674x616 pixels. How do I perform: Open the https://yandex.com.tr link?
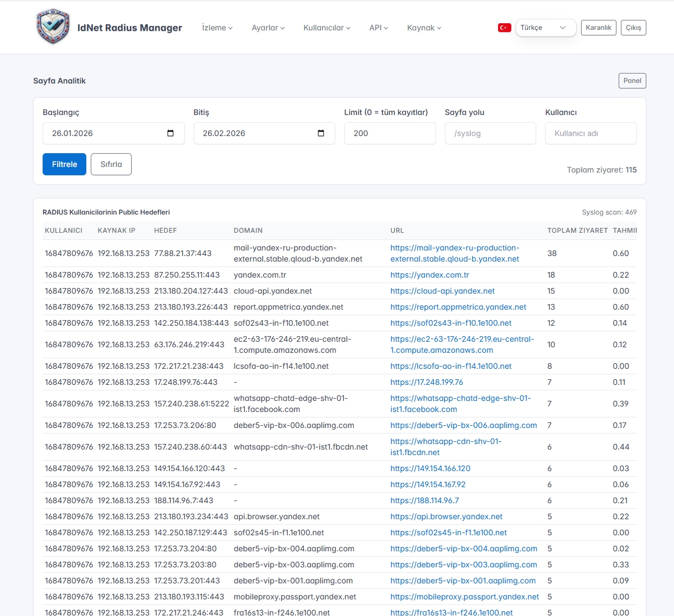429,275
